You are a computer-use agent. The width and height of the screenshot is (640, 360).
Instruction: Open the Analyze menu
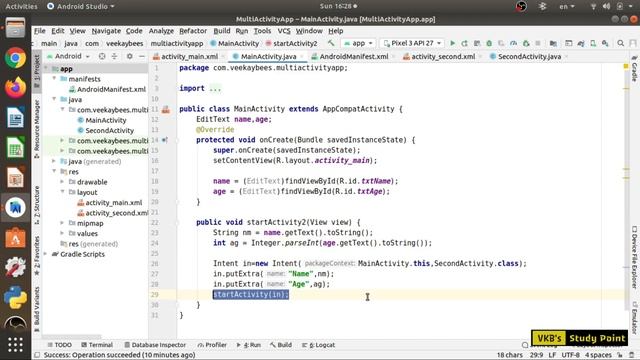(x=161, y=31)
